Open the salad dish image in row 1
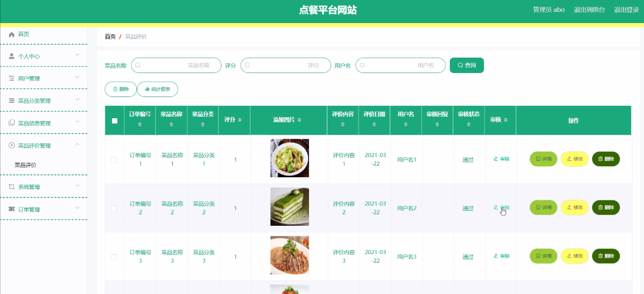The image size is (644, 294). click(289, 158)
